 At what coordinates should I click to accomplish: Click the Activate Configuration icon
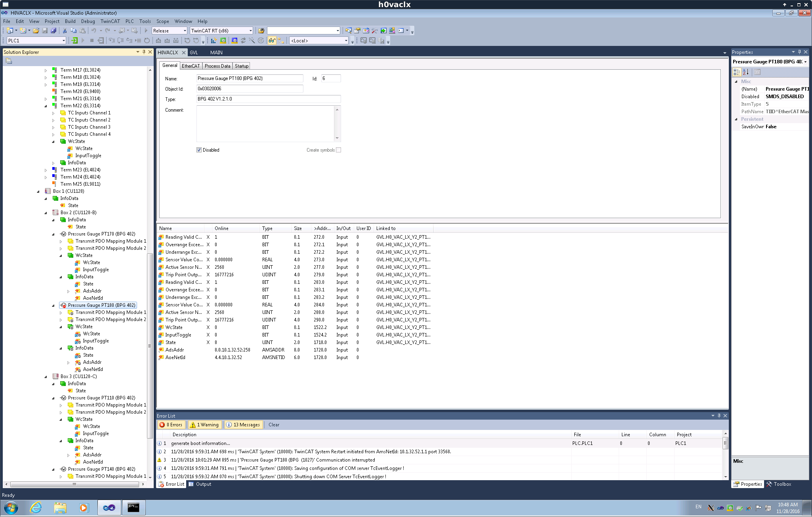click(214, 40)
